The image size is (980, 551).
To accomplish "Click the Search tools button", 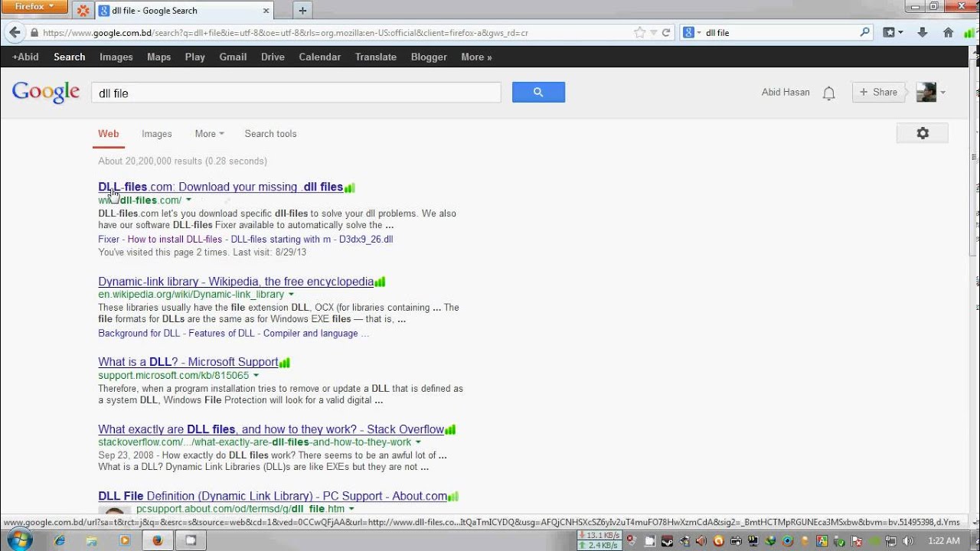I will pyautogui.click(x=270, y=134).
